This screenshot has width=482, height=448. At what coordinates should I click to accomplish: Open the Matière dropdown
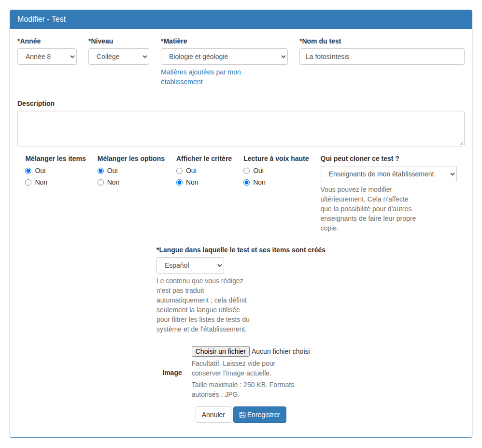pyautogui.click(x=224, y=57)
